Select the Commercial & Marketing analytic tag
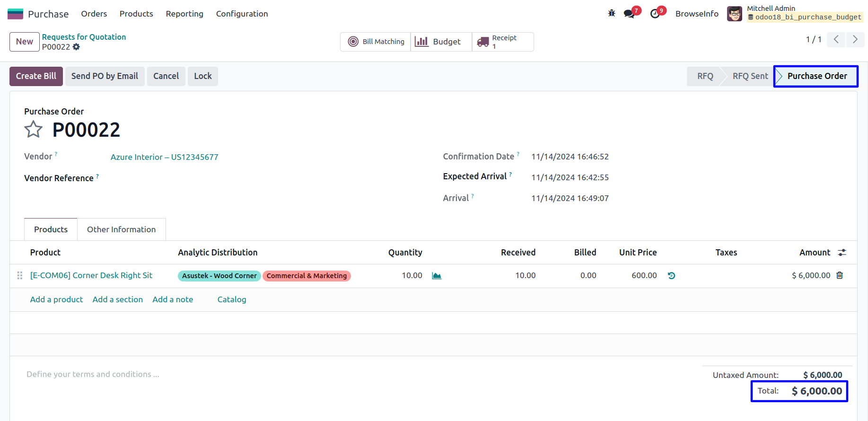868x421 pixels. (307, 276)
